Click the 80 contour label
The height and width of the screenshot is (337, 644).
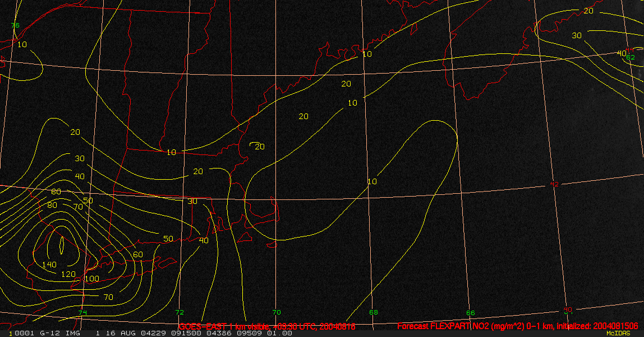coord(52,205)
